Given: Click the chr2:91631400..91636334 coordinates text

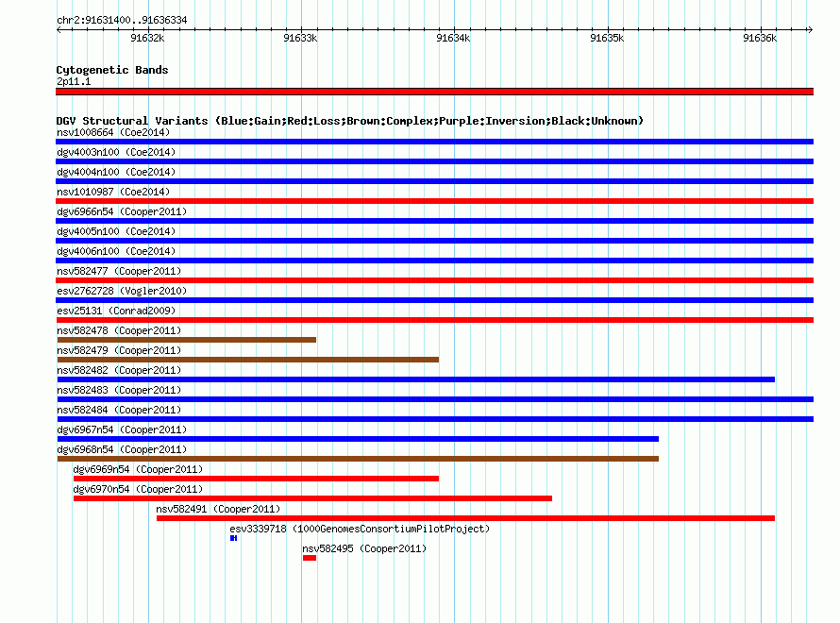Looking at the screenshot, I should [x=122, y=20].
